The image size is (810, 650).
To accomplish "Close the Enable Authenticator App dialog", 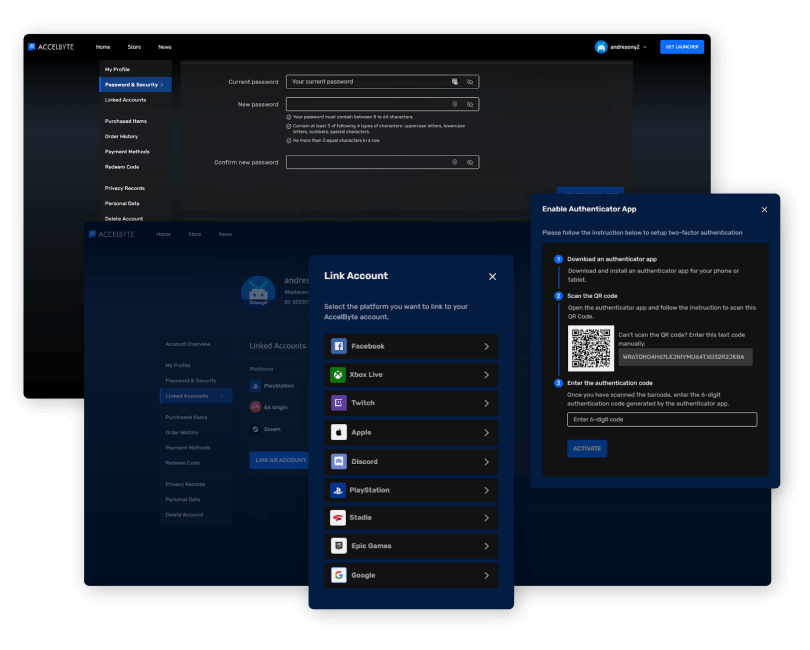I will coord(764,209).
